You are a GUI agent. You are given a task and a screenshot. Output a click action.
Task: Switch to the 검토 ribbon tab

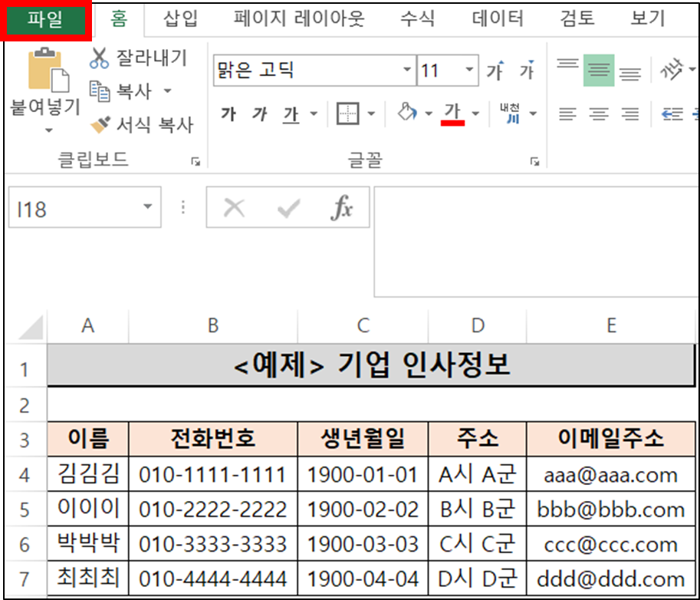pos(577,18)
